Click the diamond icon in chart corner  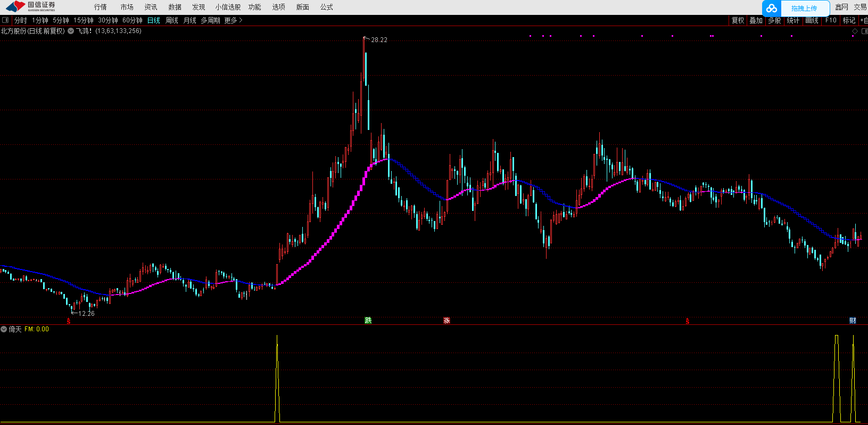855,31
